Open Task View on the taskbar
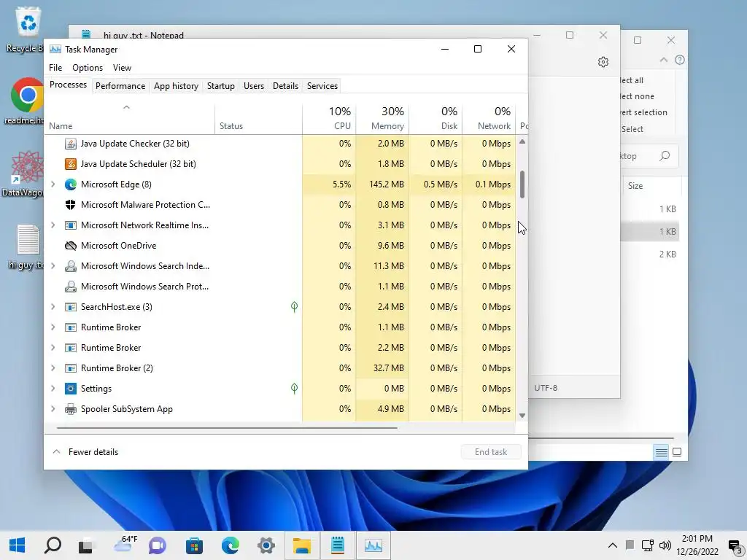The width and height of the screenshot is (747, 560). [86, 545]
